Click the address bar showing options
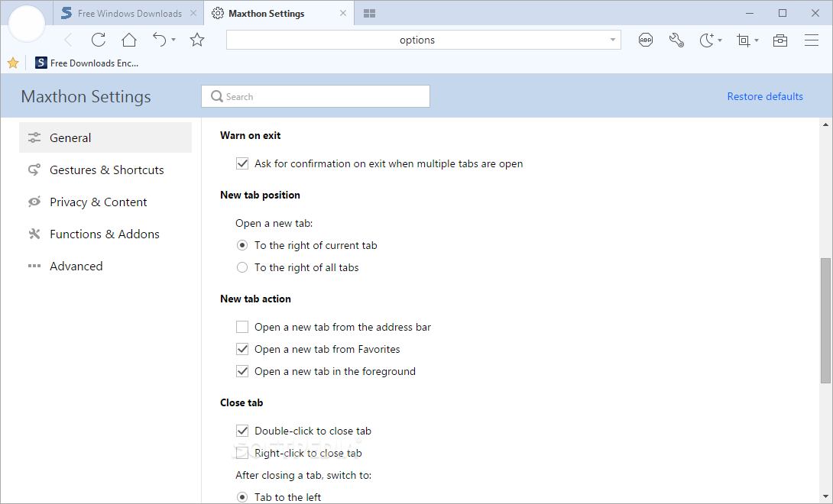 pos(423,40)
